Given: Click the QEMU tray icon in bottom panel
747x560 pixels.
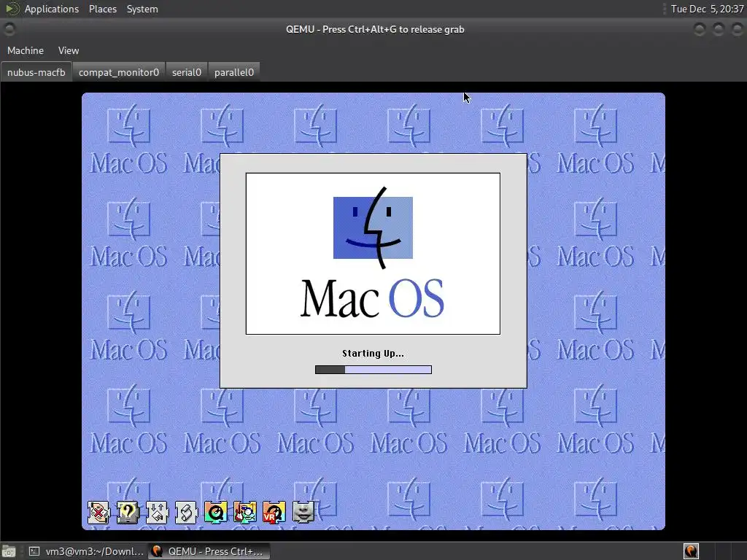Looking at the screenshot, I should (x=691, y=551).
